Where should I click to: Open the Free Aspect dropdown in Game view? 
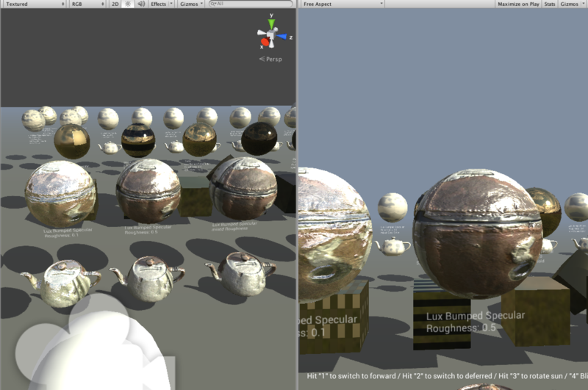pos(343,4)
